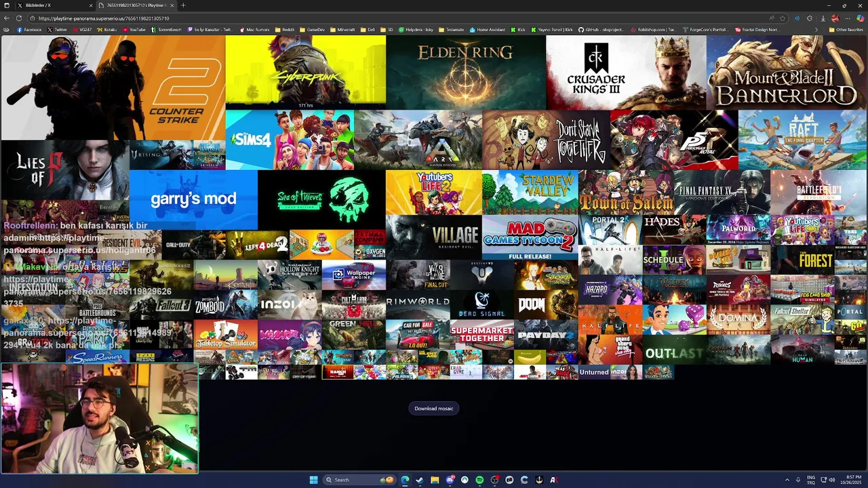Open ENG TRQ language switcher
Image resolution: width=868 pixels, height=488 pixels.
(x=811, y=480)
